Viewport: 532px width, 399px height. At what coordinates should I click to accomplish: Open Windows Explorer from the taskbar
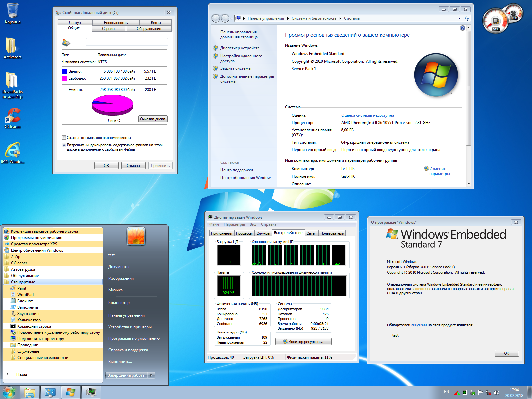(30, 392)
